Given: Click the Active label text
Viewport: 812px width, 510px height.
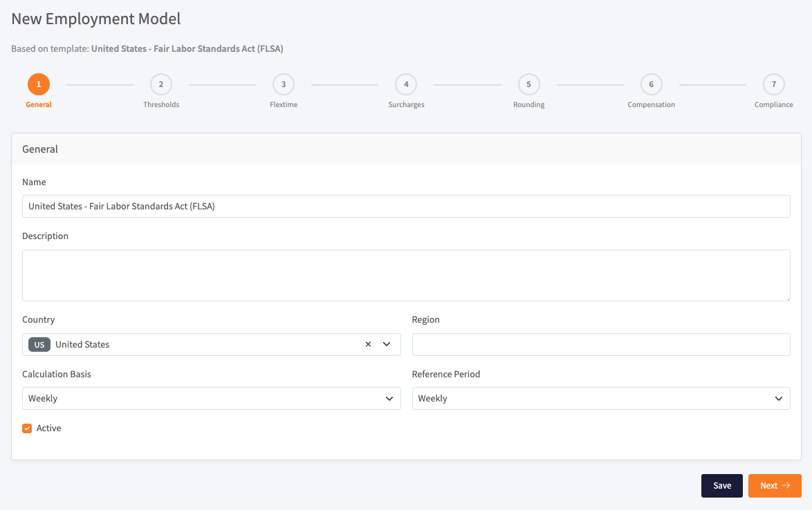Looking at the screenshot, I should 48,428.
